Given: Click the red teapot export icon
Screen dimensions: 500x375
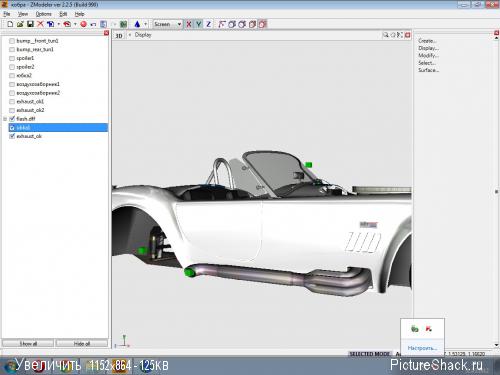Looking at the screenshot, I should click(67, 24).
